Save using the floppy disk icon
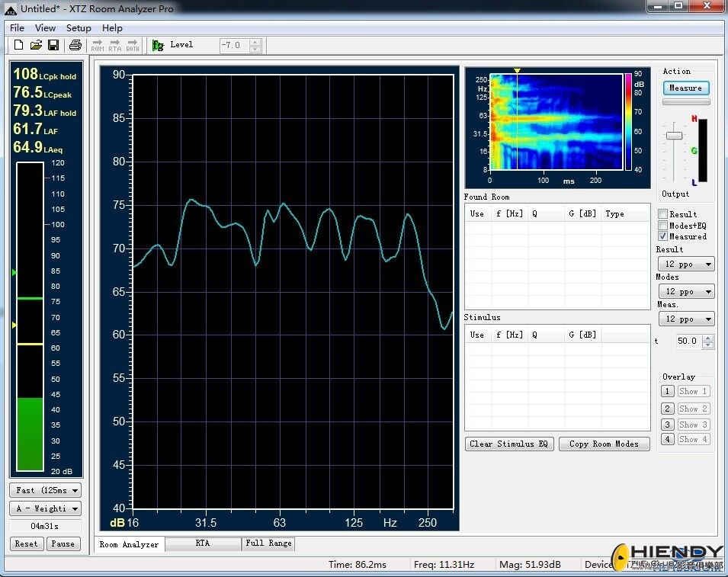Viewport: 728px width, 577px height. 53,45
